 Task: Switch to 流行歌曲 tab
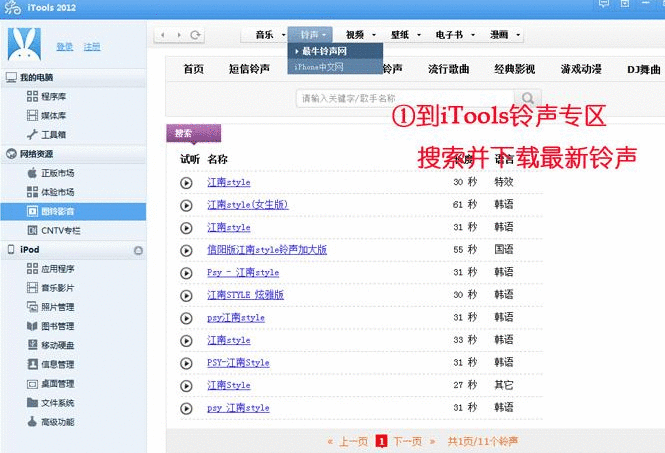click(449, 69)
